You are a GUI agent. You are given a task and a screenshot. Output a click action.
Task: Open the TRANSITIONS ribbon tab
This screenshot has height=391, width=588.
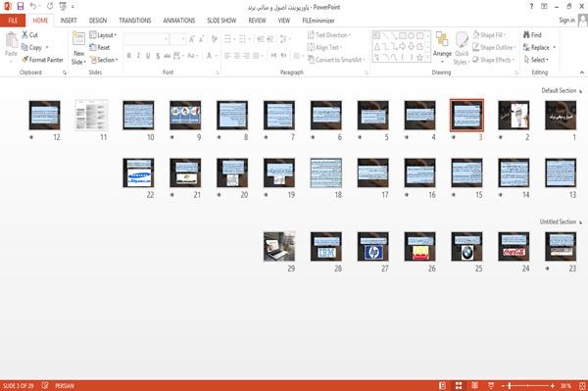(135, 21)
